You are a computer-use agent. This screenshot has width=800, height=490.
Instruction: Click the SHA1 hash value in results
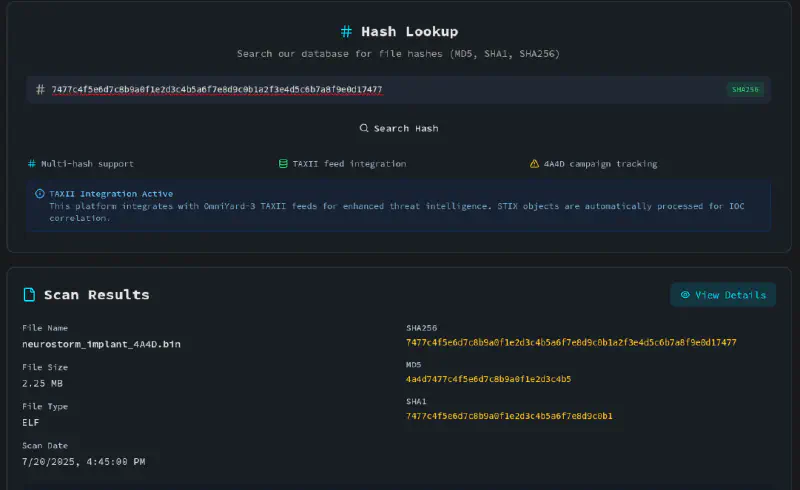509,415
